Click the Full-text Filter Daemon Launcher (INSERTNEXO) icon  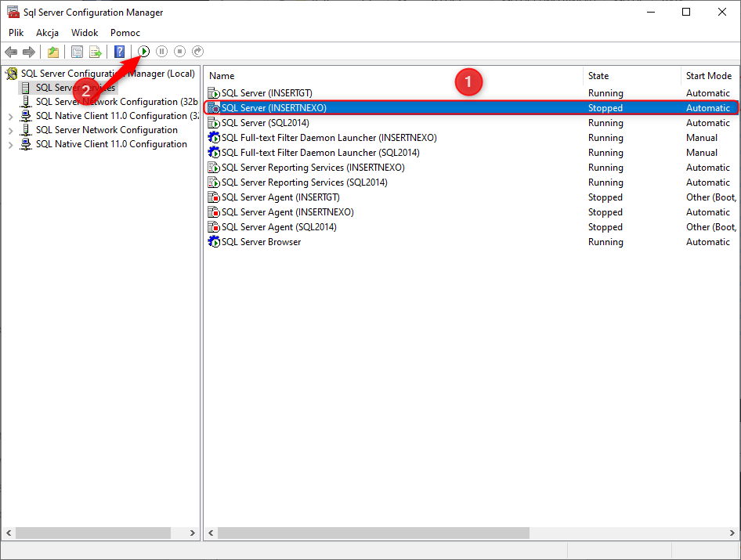(214, 138)
